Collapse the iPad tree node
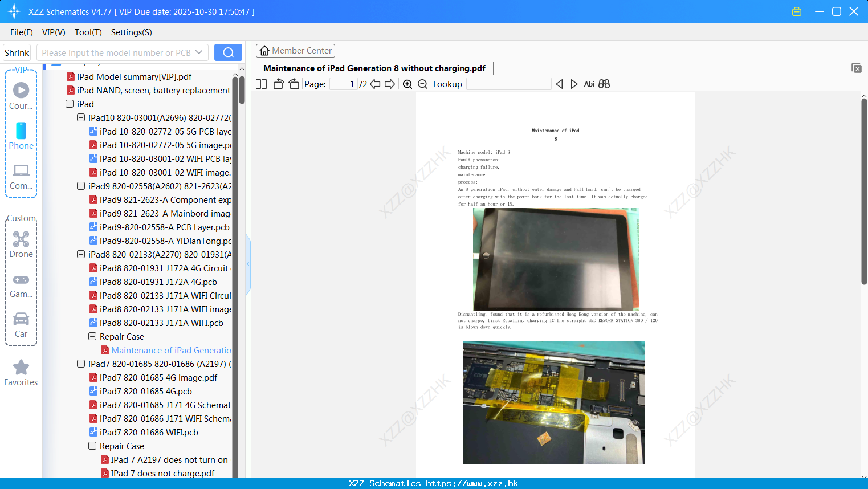 (70, 104)
